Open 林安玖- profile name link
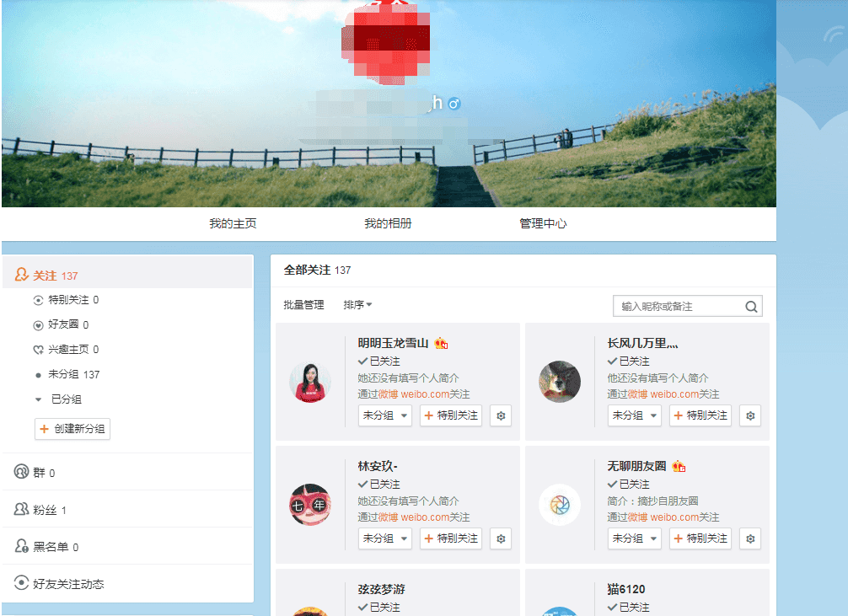This screenshot has height=616, width=848. click(378, 466)
